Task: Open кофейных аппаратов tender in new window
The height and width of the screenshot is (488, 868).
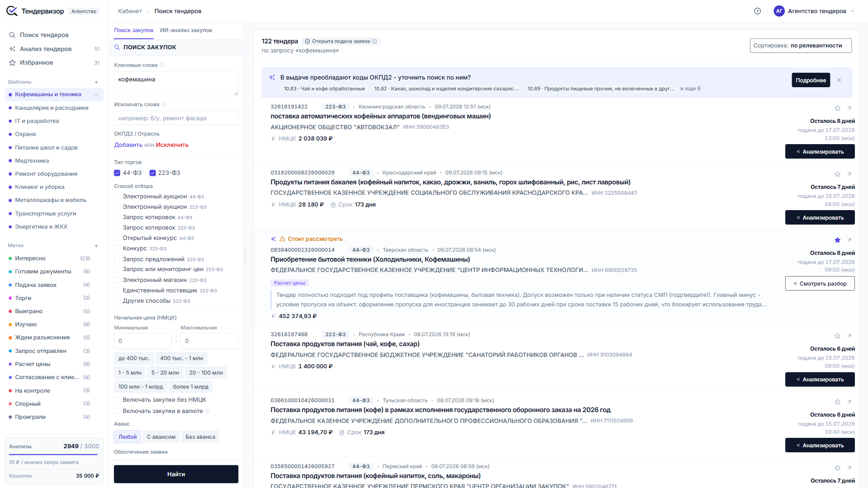Action: pyautogui.click(x=849, y=108)
